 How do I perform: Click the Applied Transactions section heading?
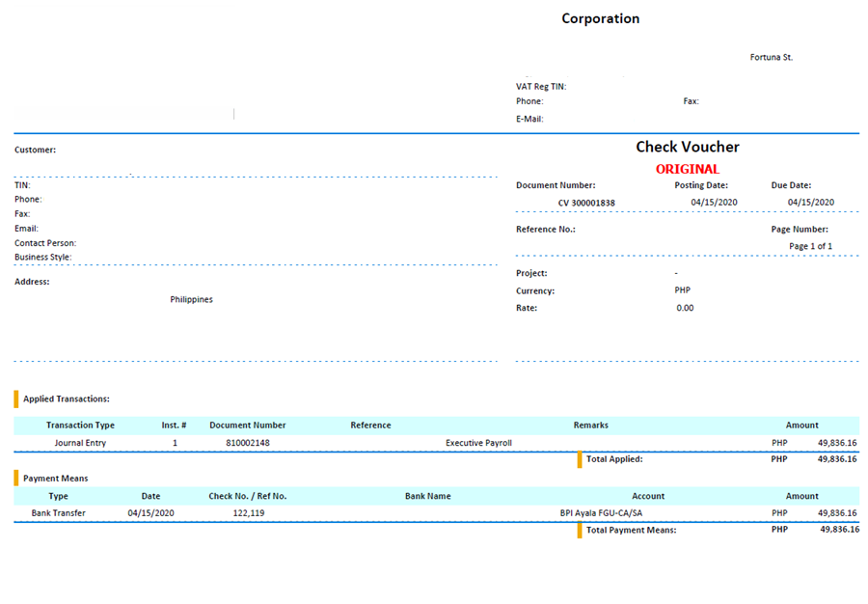coord(67,399)
